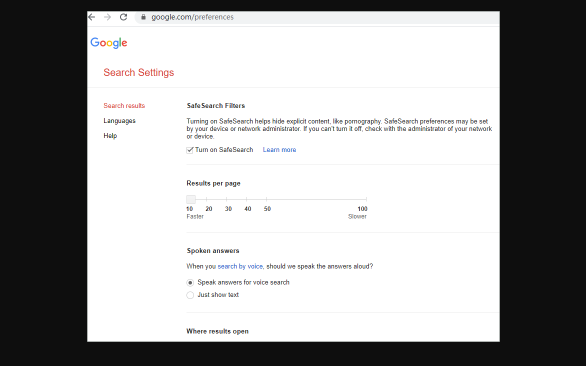This screenshot has height=366, width=586.
Task: Click the Slower label under slider
Action: [357, 216]
